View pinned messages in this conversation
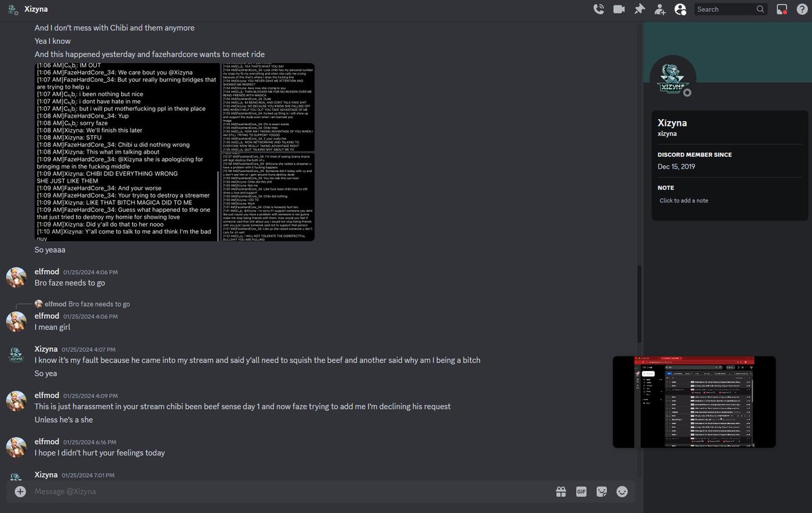The width and height of the screenshot is (812, 513). (x=639, y=9)
